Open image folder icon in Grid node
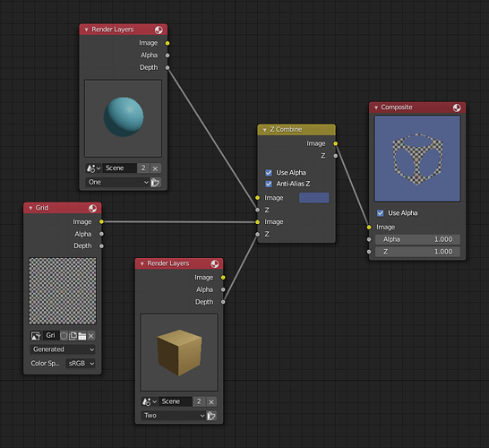 [x=82, y=336]
